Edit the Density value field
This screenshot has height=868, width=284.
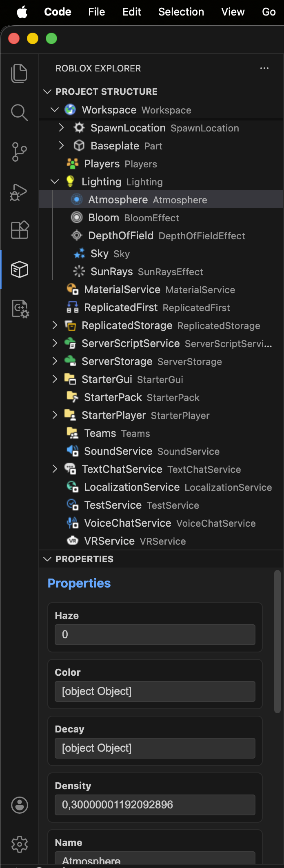pos(155,805)
